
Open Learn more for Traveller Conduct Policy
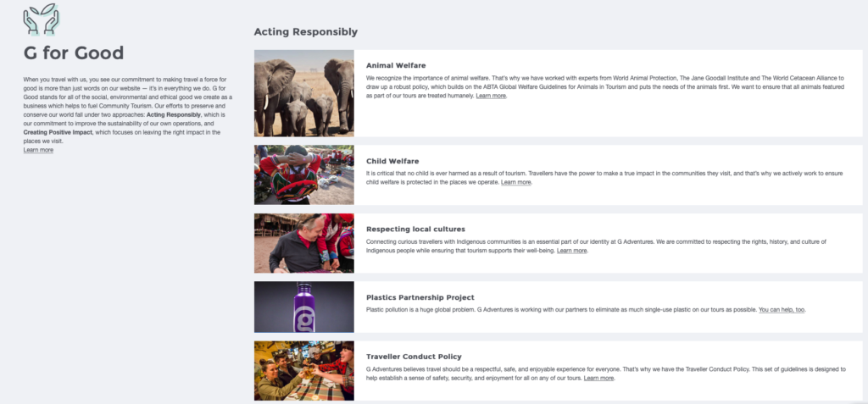coord(599,378)
